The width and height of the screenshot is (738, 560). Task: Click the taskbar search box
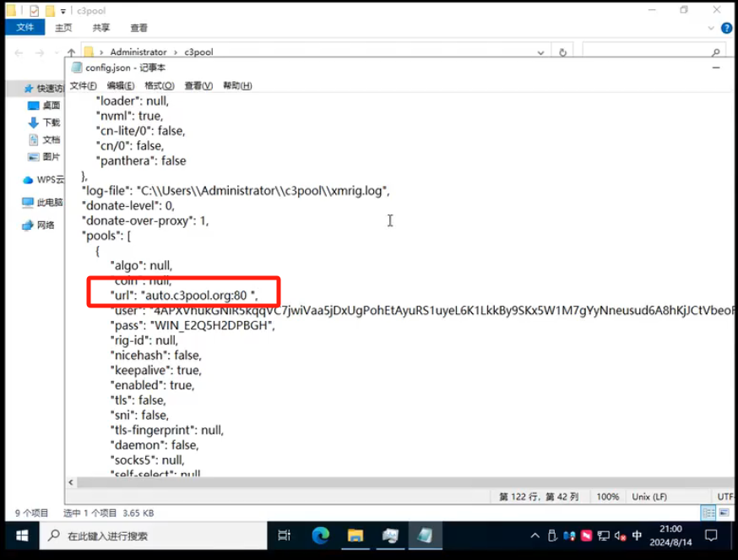pyautogui.click(x=154, y=536)
